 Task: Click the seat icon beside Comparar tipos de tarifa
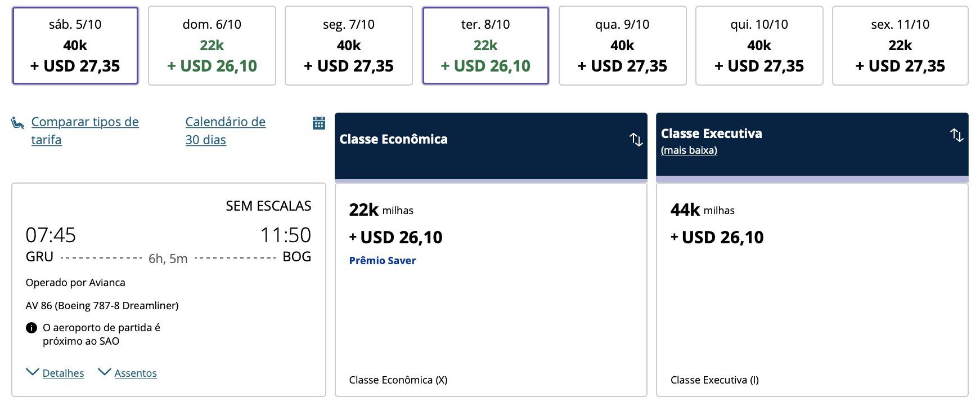tap(17, 122)
